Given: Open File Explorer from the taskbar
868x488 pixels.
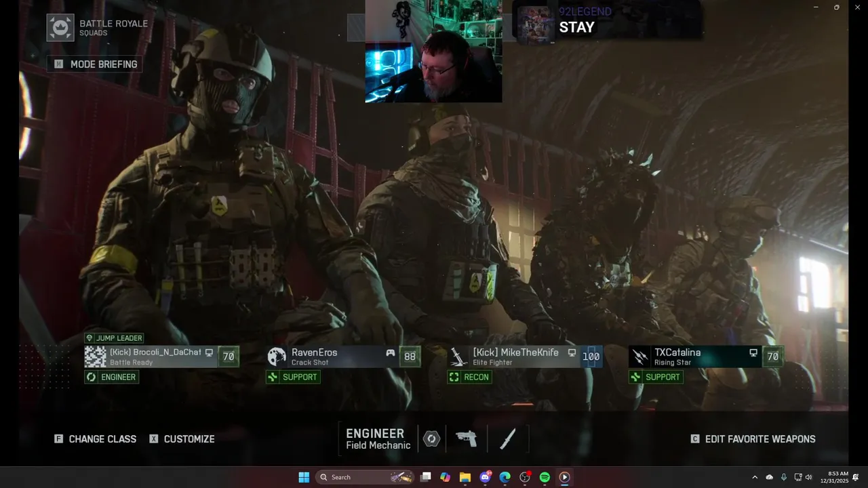Looking at the screenshot, I should point(465,477).
